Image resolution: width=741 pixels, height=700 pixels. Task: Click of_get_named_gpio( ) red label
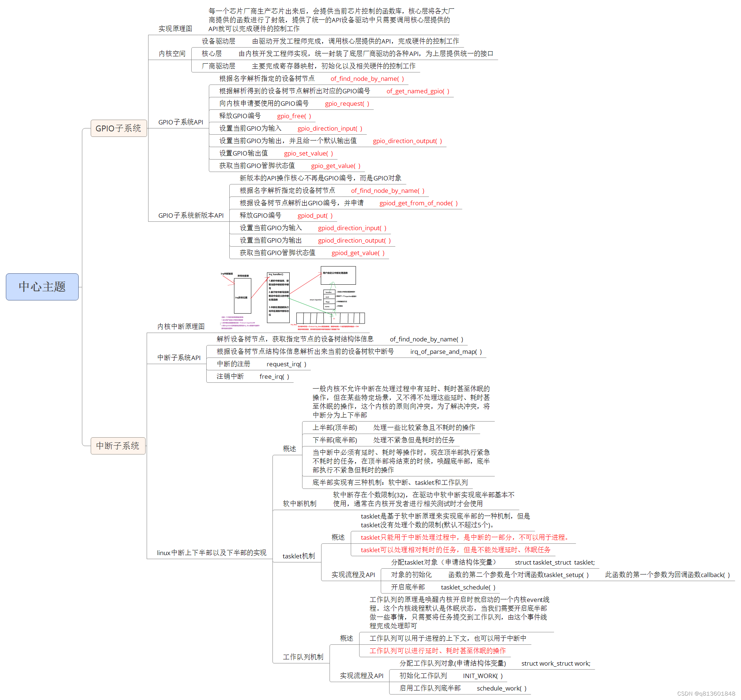pyautogui.click(x=418, y=91)
